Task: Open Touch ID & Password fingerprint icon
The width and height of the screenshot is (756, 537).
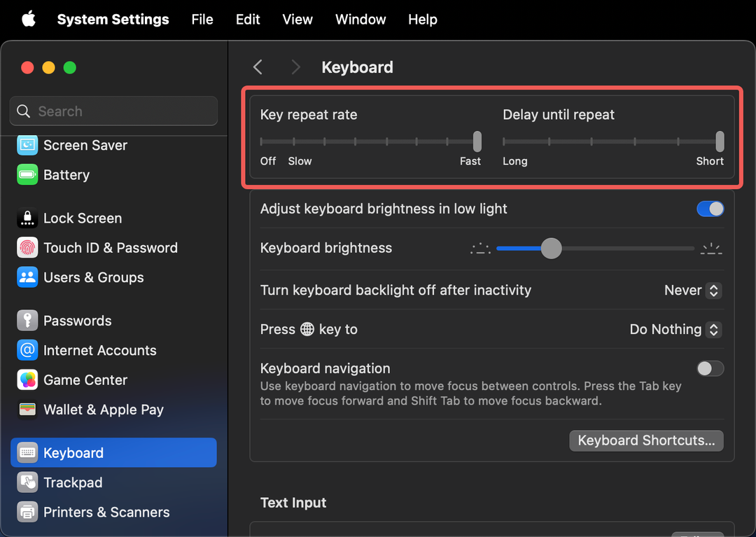Action: point(27,248)
